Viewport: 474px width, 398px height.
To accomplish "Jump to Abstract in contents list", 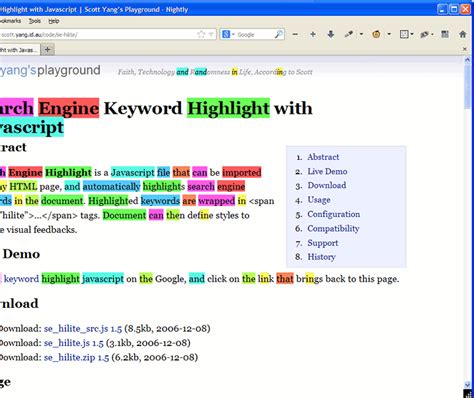I will [323, 157].
